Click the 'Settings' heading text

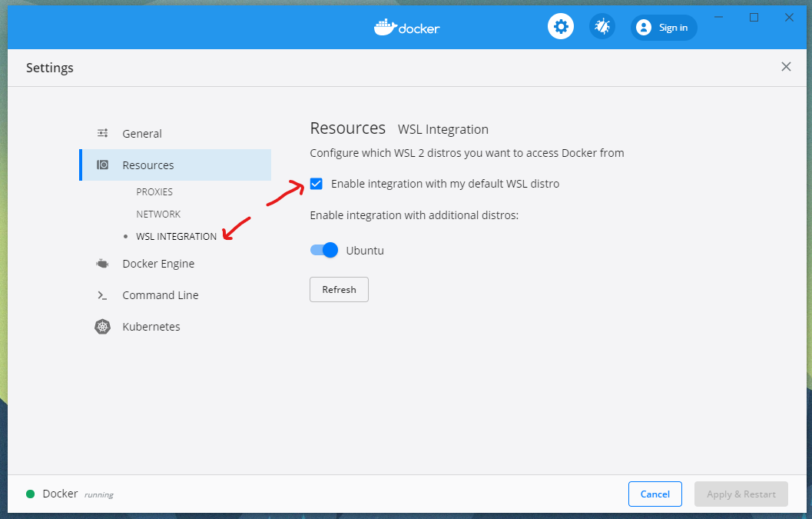50,68
